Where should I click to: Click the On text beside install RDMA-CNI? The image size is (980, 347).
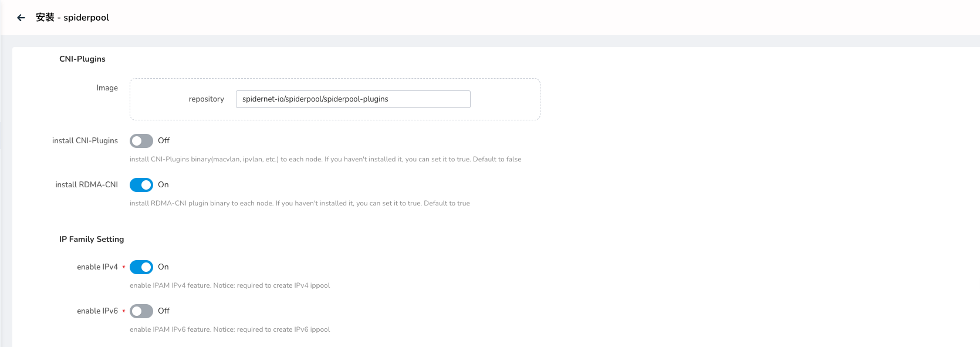[x=163, y=185]
